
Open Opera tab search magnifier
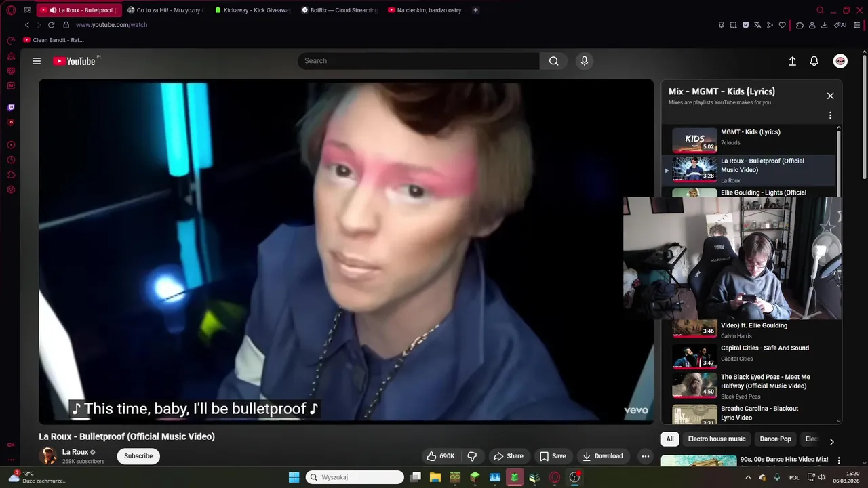(x=820, y=10)
